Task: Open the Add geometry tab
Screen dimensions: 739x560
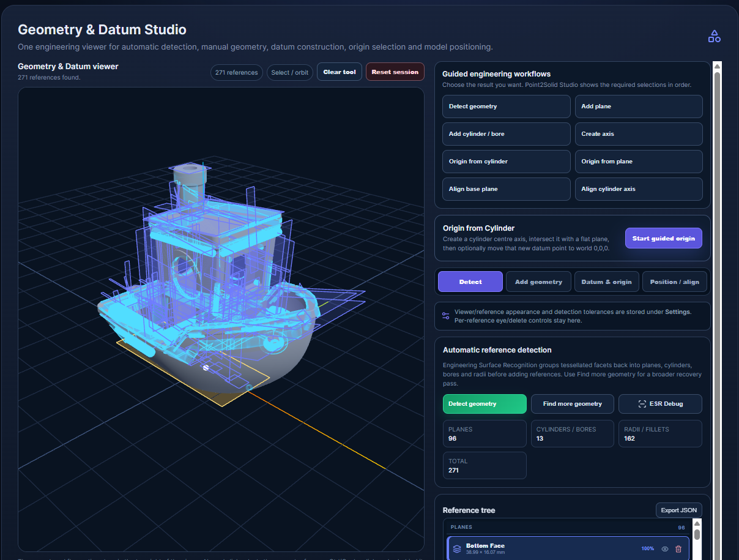Action: coord(538,282)
